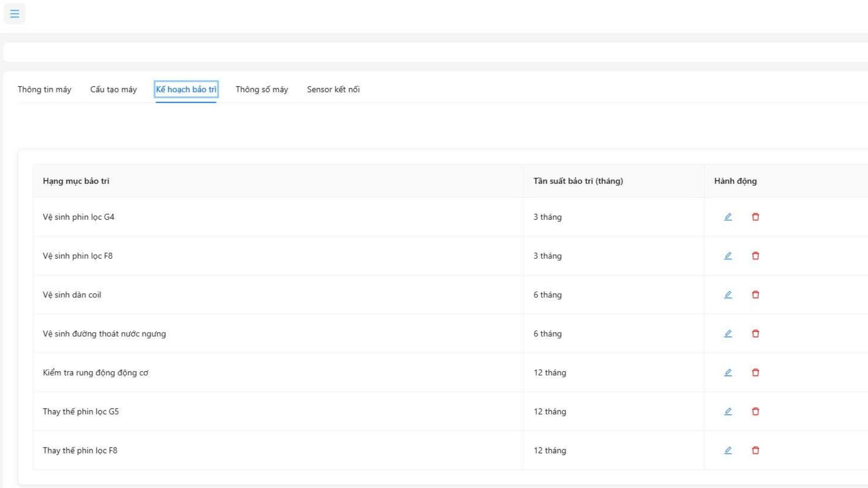868x488 pixels.
Task: Edit Vệ sinh đường thoát nước ngưng row
Action: pyautogui.click(x=728, y=333)
